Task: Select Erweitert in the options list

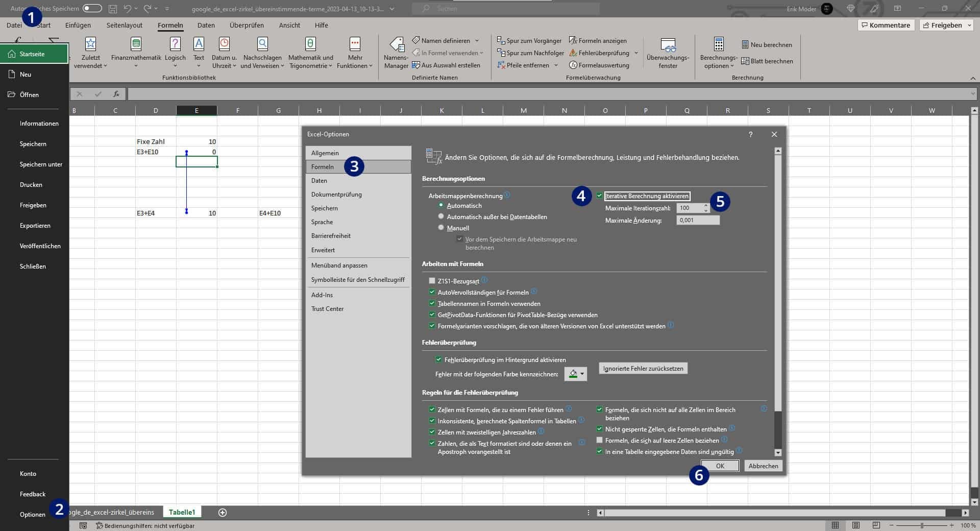Action: (x=358, y=250)
